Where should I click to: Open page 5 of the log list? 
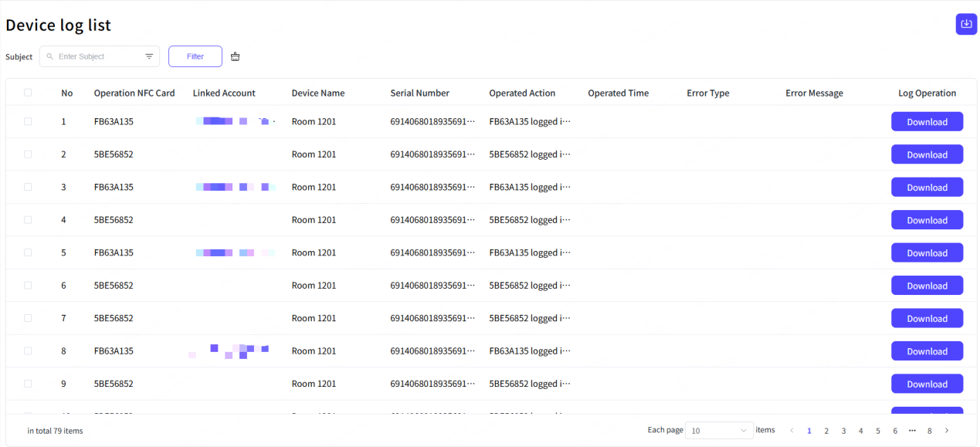[x=878, y=431]
